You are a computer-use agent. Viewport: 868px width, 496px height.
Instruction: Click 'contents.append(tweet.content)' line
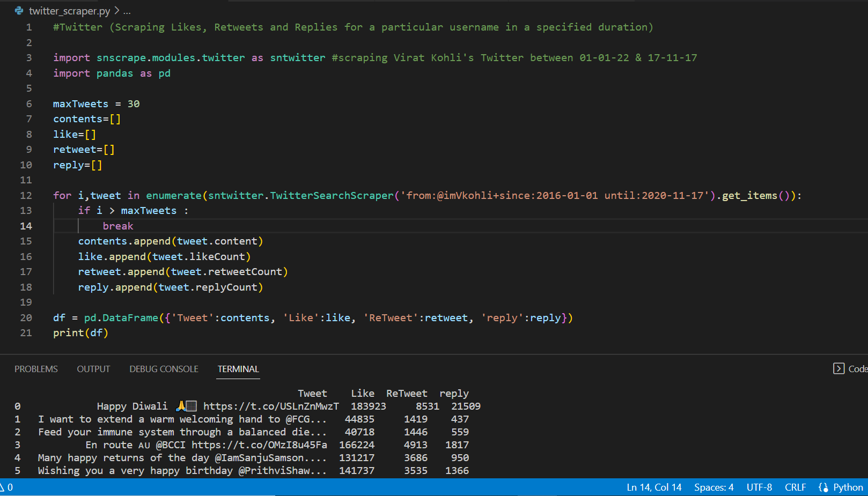tap(171, 241)
